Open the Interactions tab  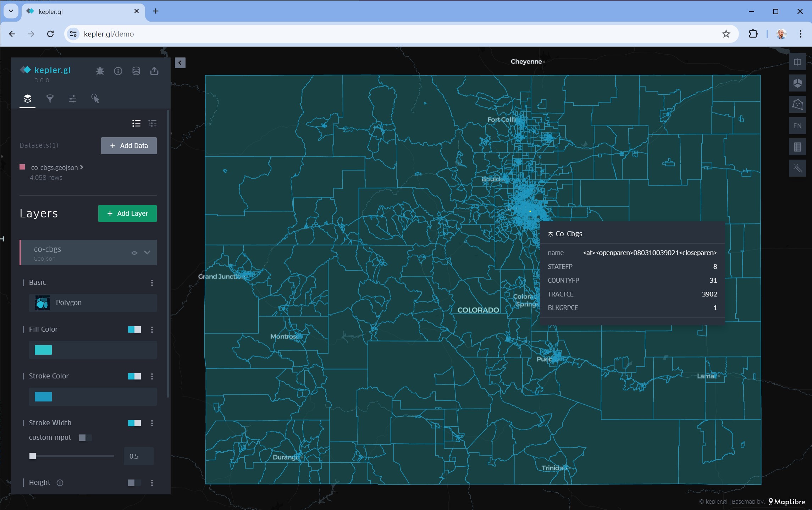95,99
